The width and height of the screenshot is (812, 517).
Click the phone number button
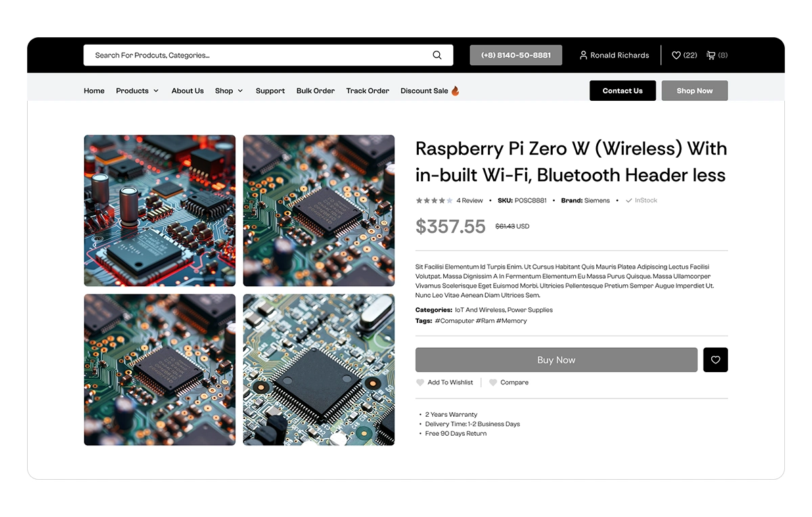click(x=516, y=55)
